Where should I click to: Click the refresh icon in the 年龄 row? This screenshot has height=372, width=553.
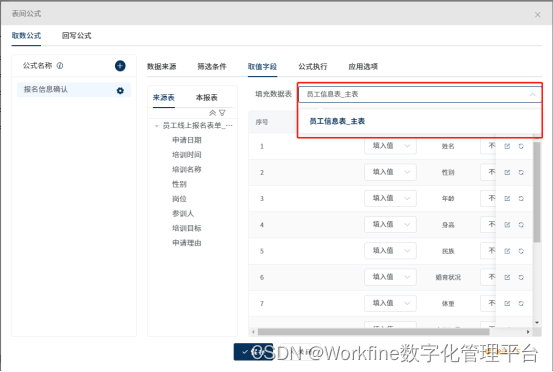pos(521,198)
